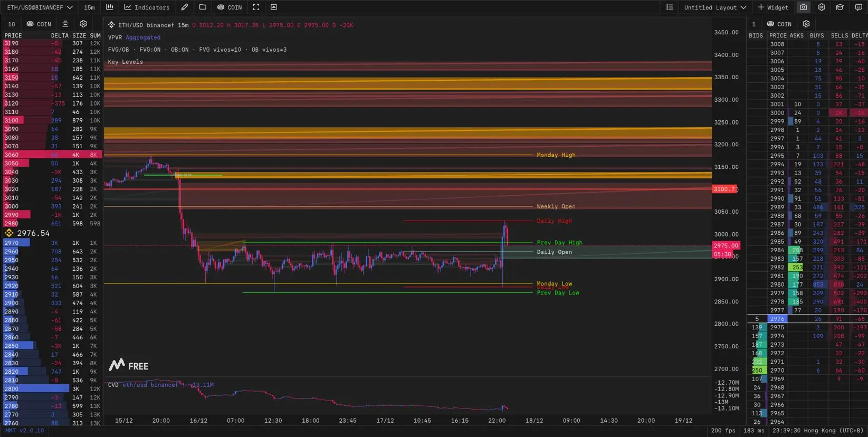The width and height of the screenshot is (868, 437).
Task: Select the FVG/OB indicator legend line
Action: point(197,50)
